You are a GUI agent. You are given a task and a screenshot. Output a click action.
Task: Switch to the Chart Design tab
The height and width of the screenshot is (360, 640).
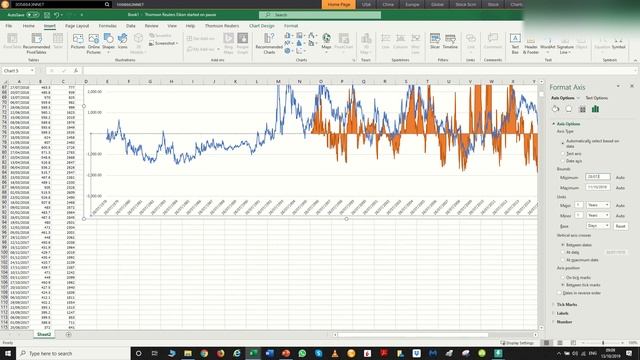point(262,26)
